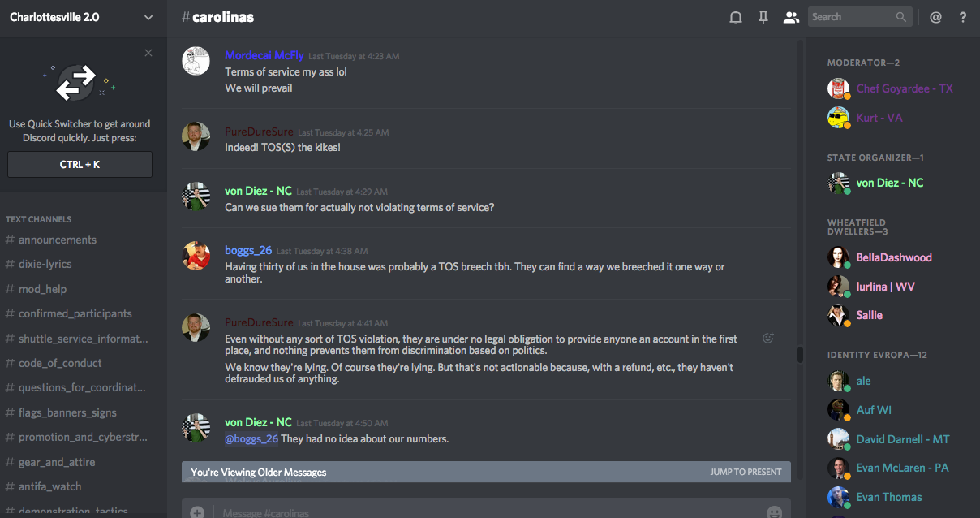Click the attach file plus button

click(197, 512)
